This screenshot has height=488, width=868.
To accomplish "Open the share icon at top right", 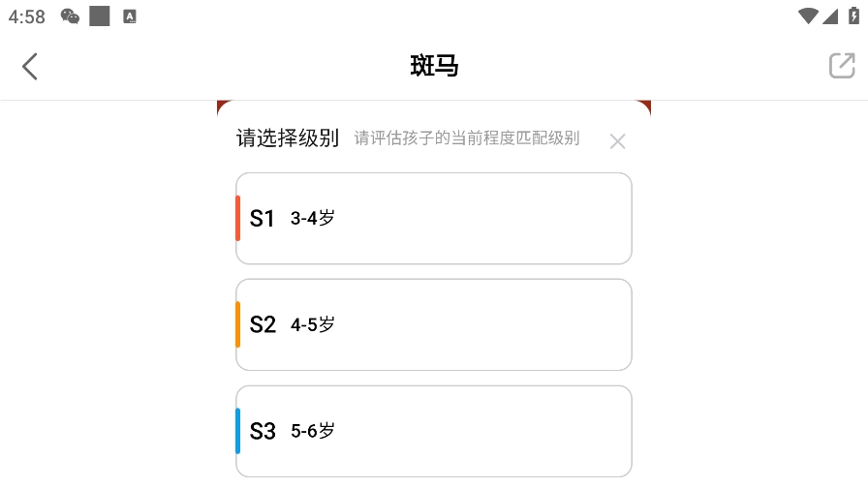I will pyautogui.click(x=842, y=66).
